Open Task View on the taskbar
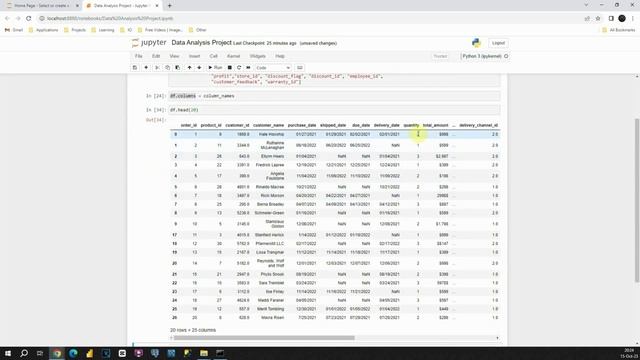 click(x=40, y=353)
